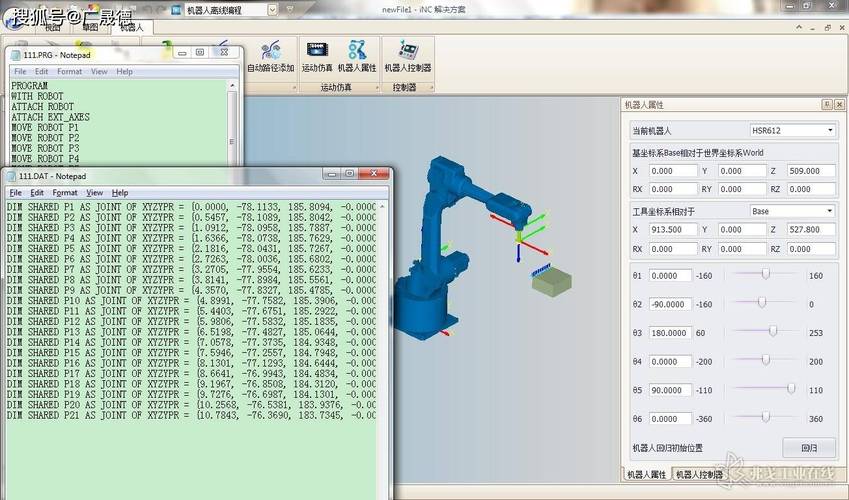Expand the 机器人离线编程 combo box arrow
The width and height of the screenshot is (849, 500).
(272, 10)
